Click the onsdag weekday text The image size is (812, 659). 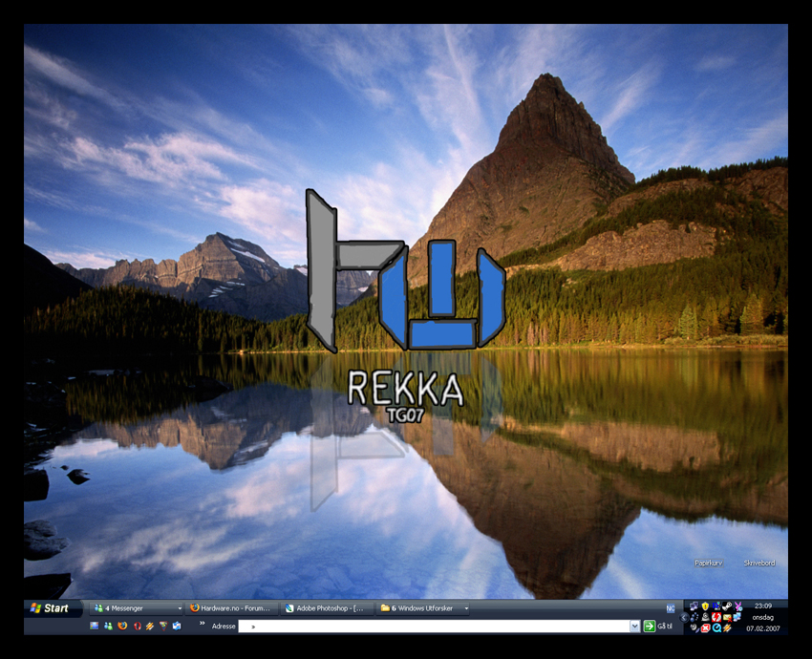click(763, 618)
